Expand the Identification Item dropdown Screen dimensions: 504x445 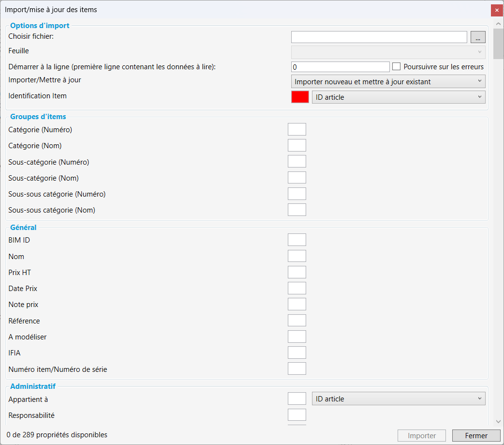click(399, 97)
